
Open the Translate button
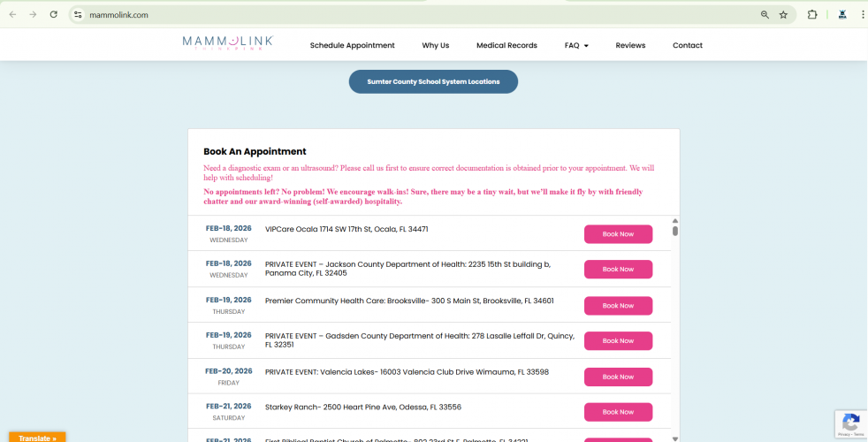point(37,438)
